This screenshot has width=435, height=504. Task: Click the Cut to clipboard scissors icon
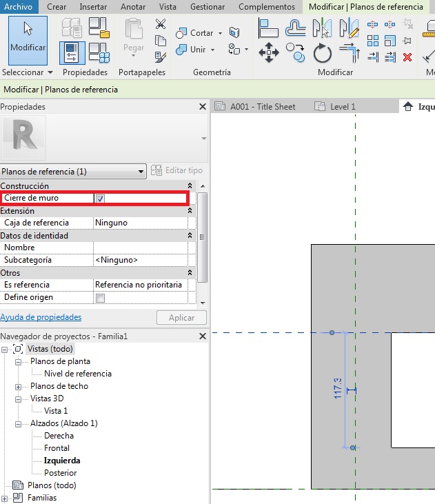[x=161, y=25]
